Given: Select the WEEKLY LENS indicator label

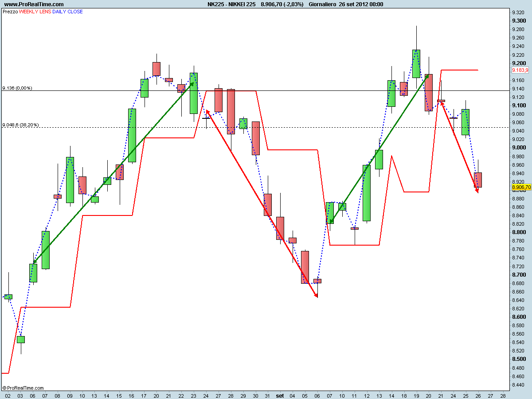Looking at the screenshot, I should (x=35, y=12).
